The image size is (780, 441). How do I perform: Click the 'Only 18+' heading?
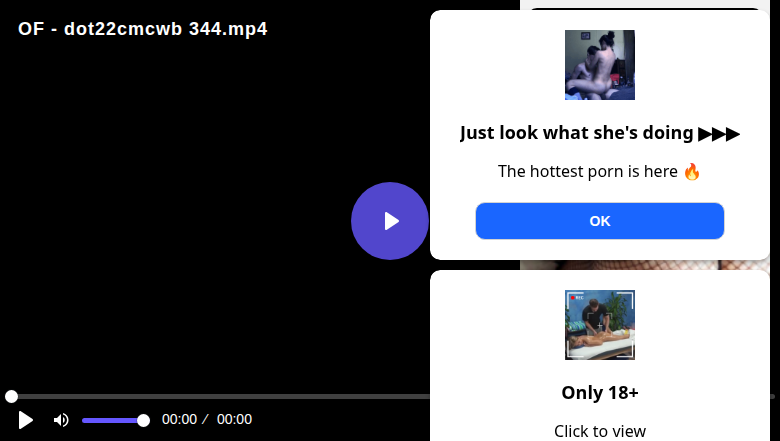coord(599,393)
